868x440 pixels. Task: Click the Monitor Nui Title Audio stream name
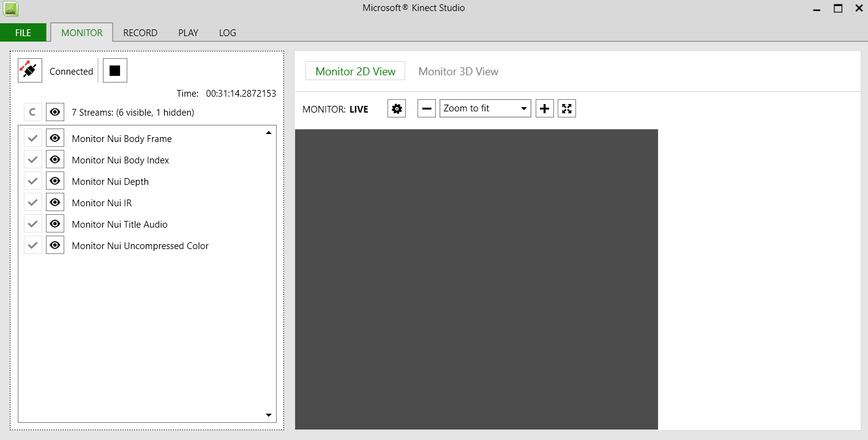tap(119, 224)
